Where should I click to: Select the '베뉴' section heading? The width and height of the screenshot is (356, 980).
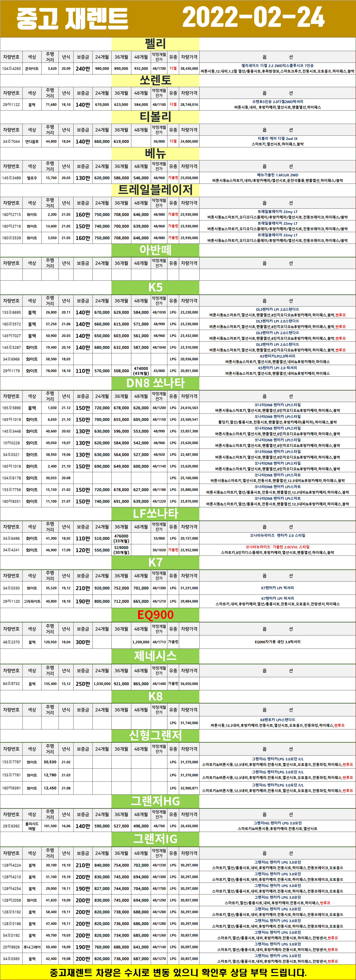(x=155, y=153)
